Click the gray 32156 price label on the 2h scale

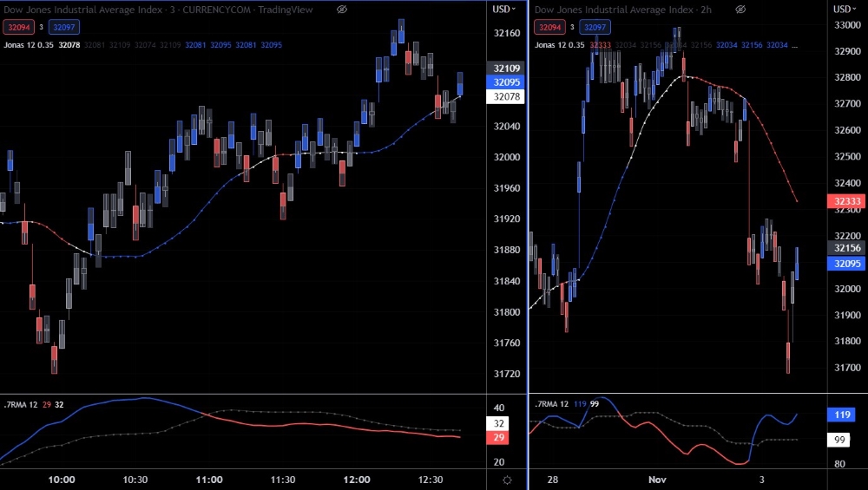tap(847, 248)
